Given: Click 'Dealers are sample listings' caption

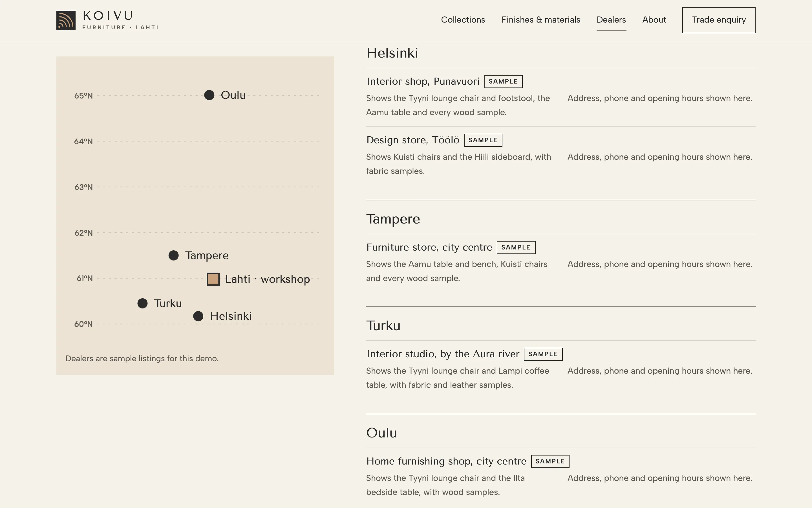Looking at the screenshot, I should point(142,358).
